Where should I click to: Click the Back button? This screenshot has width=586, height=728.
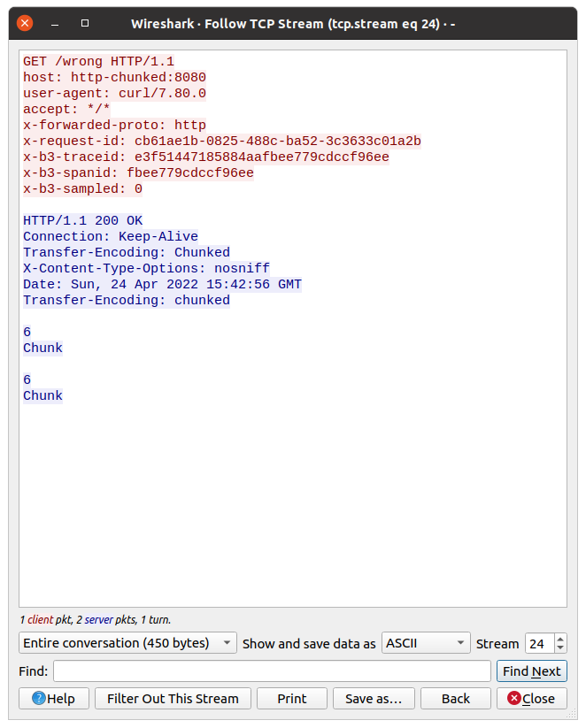point(455,698)
